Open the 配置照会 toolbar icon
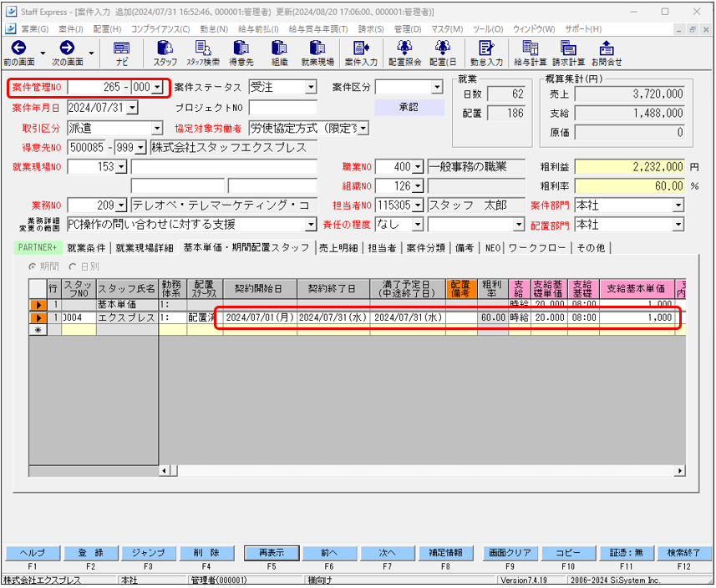Image resolution: width=716 pixels, height=588 pixels. pos(404,48)
